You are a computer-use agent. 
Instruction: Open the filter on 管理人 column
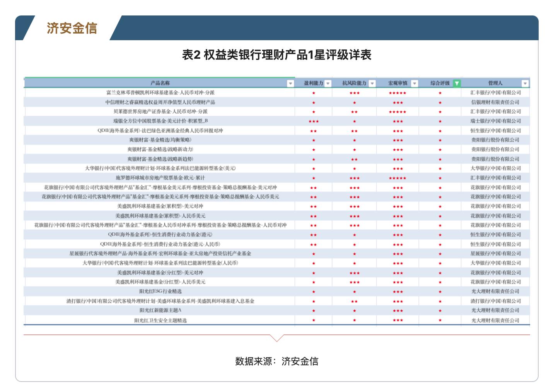pyautogui.click(x=525, y=83)
